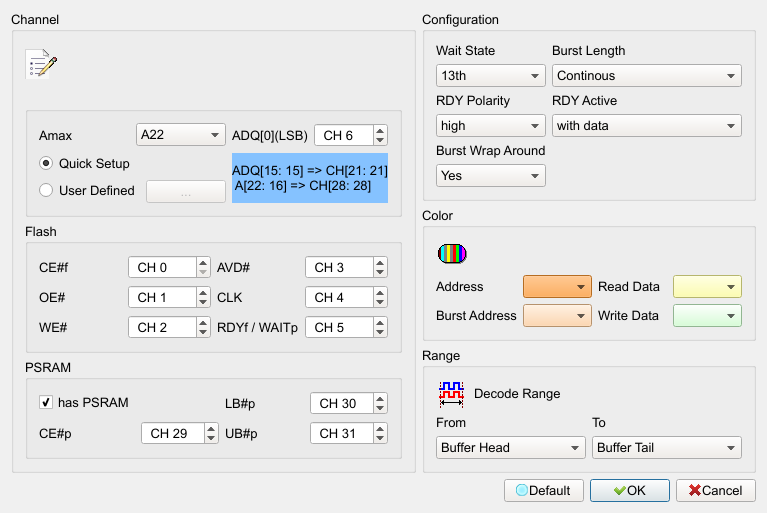Increase the ADQ[0](LSB) channel value
767x513 pixels.
point(380,130)
